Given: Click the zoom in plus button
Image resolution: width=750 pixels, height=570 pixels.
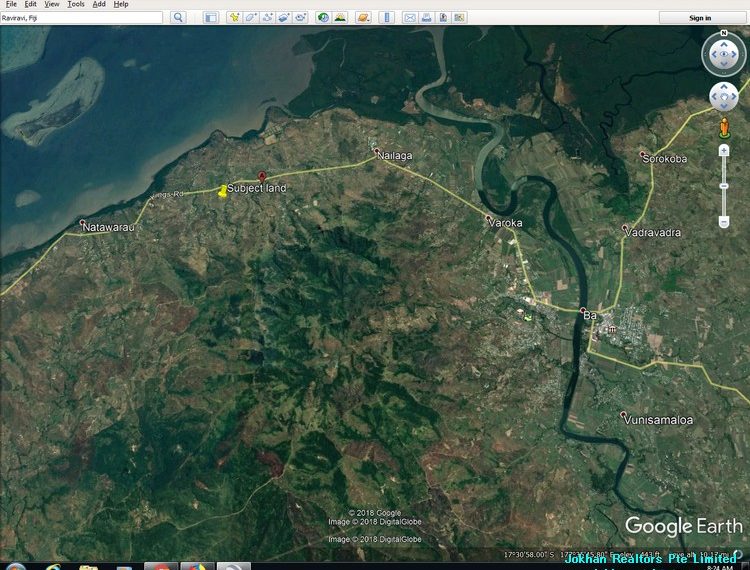Looking at the screenshot, I should (x=724, y=151).
